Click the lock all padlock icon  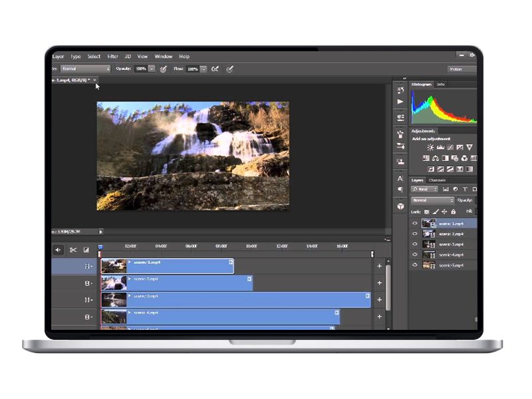point(454,211)
